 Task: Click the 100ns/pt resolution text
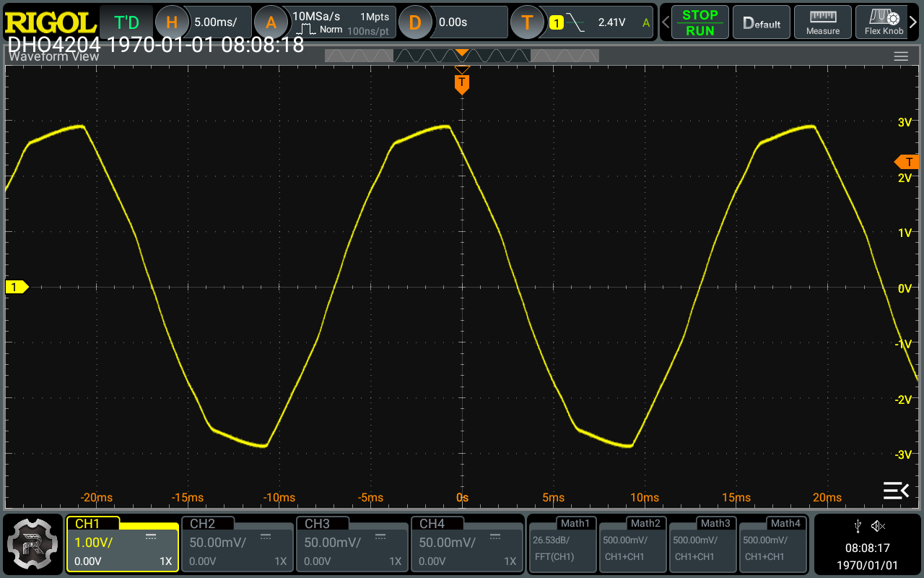pyautogui.click(x=368, y=31)
